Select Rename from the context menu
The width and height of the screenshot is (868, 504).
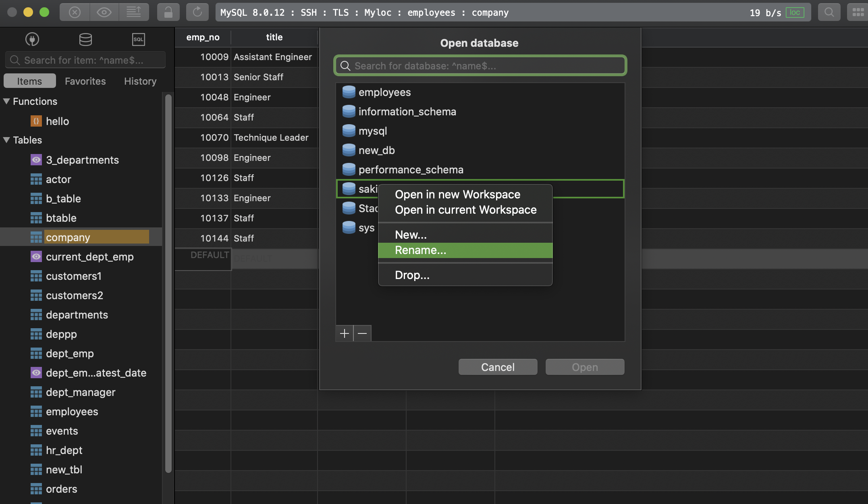(x=420, y=250)
